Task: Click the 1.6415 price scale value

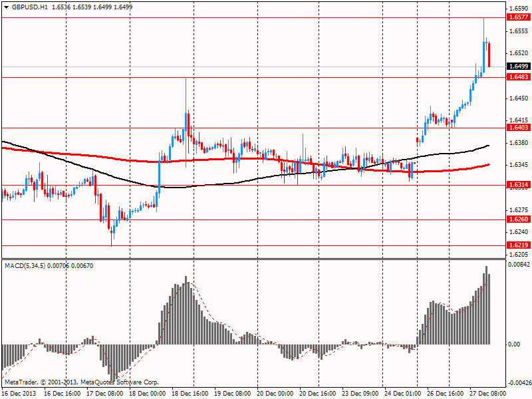Action: coord(519,120)
